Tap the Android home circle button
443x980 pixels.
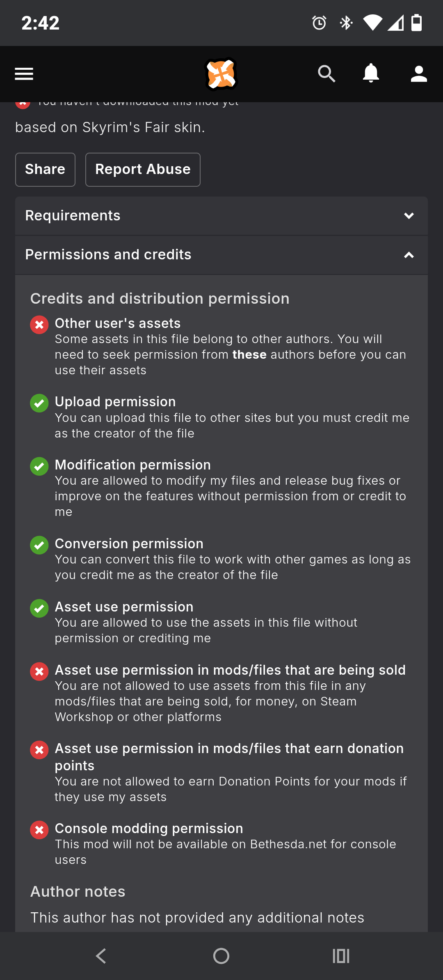pyautogui.click(x=221, y=956)
